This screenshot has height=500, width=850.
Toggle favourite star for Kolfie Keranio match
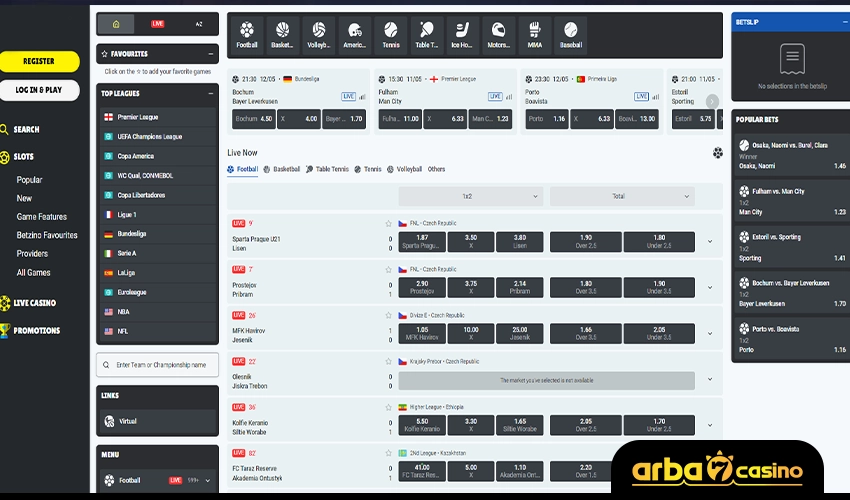pos(389,407)
